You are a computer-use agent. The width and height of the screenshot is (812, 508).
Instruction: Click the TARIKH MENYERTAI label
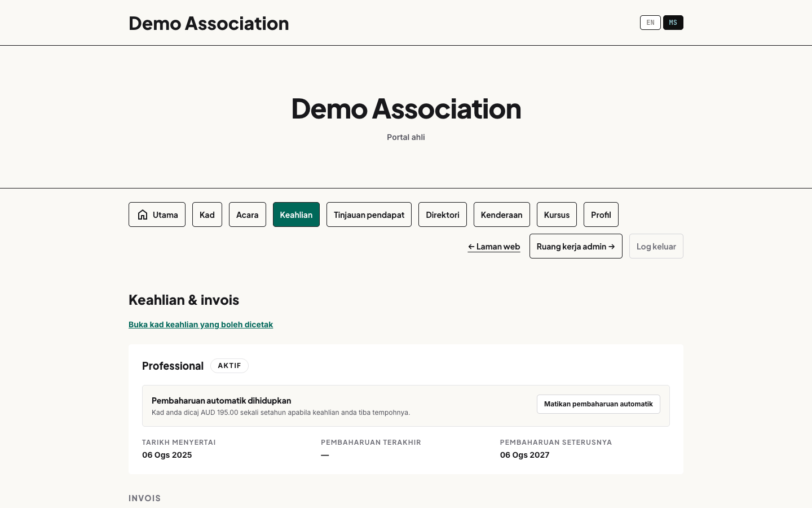(x=179, y=443)
